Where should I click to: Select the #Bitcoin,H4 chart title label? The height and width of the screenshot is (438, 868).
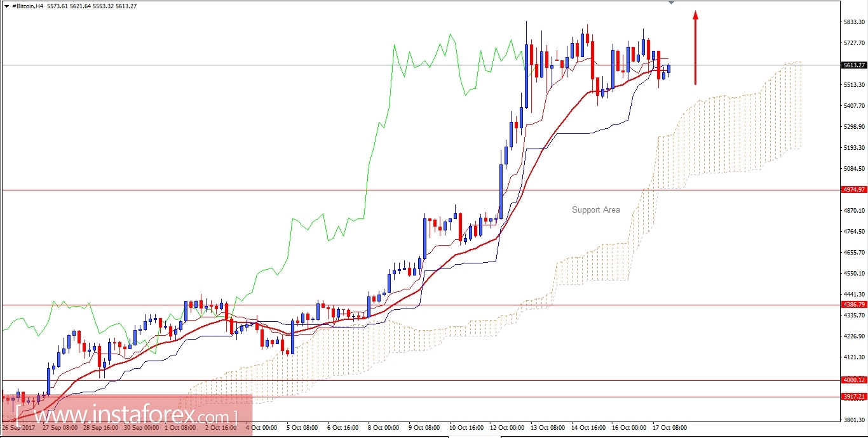pos(28,6)
